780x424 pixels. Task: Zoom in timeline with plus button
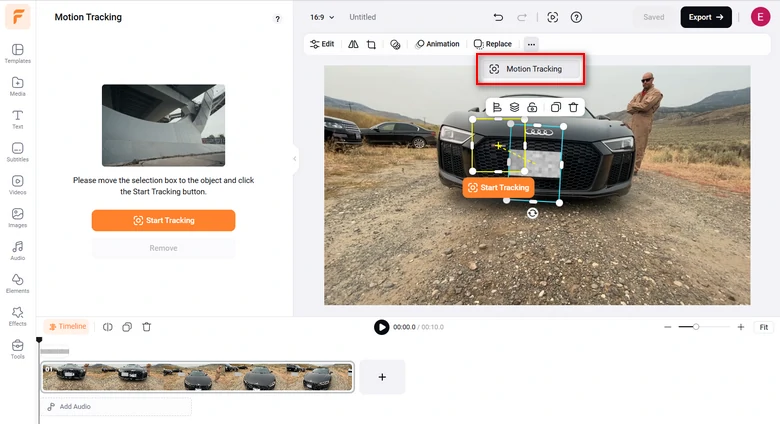tap(741, 327)
